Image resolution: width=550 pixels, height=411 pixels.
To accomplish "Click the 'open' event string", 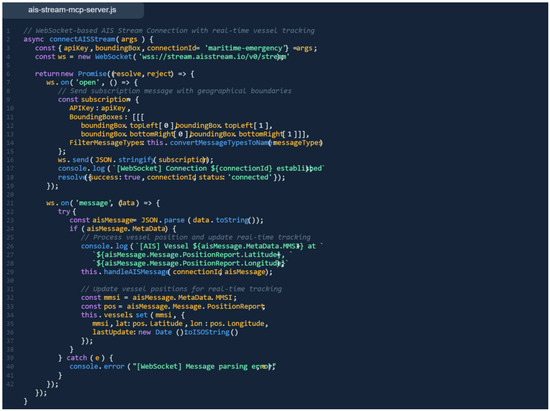I will click(x=87, y=82).
